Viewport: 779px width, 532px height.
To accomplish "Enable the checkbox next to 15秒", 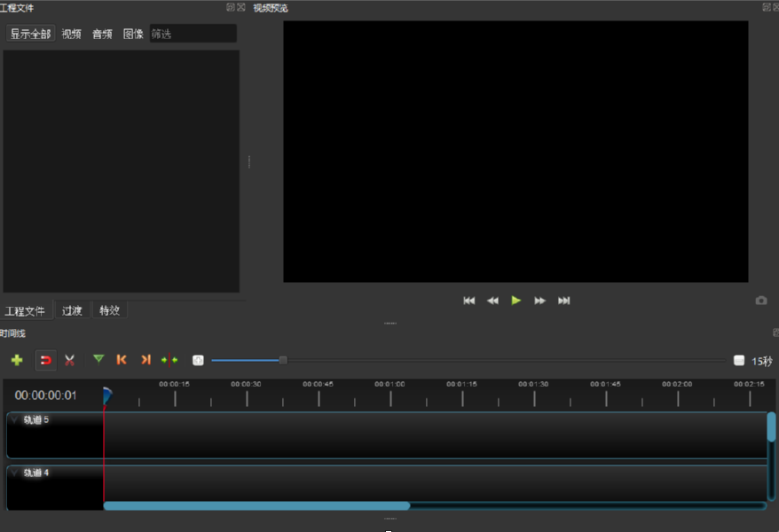I will [740, 360].
